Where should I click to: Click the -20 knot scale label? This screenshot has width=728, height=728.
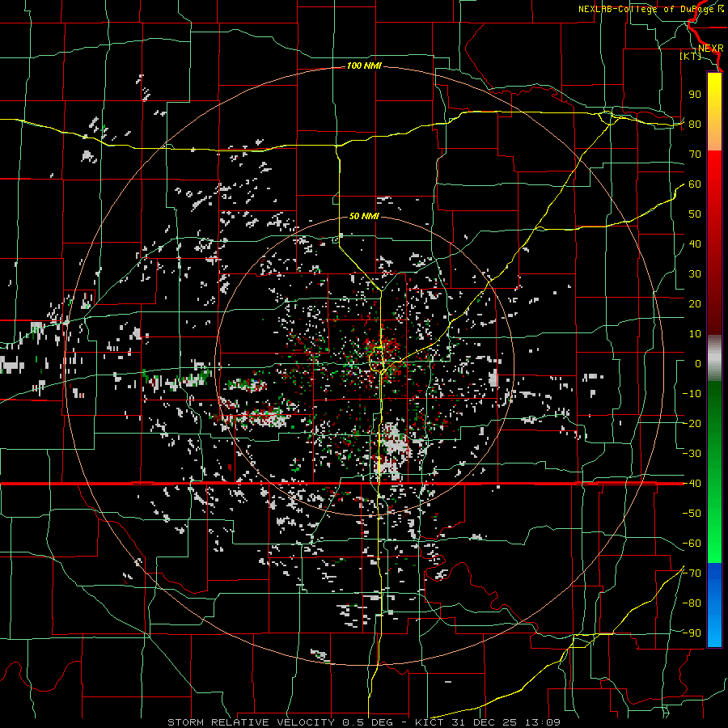692,424
